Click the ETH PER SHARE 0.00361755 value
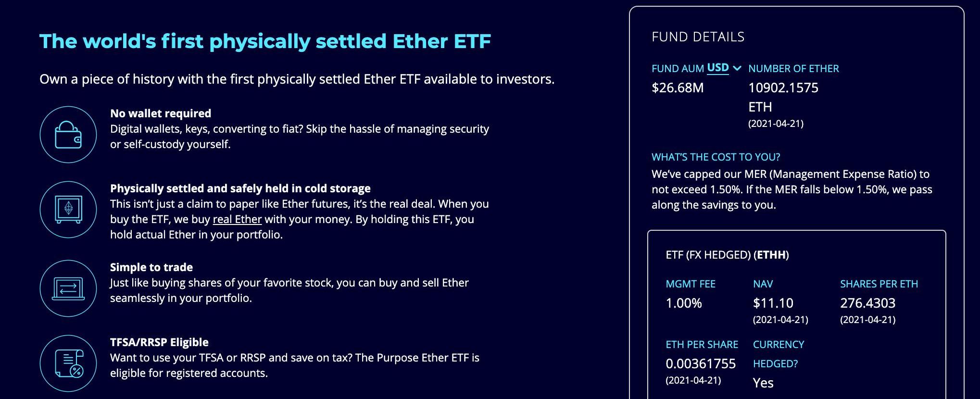The height and width of the screenshot is (399, 980). [701, 364]
